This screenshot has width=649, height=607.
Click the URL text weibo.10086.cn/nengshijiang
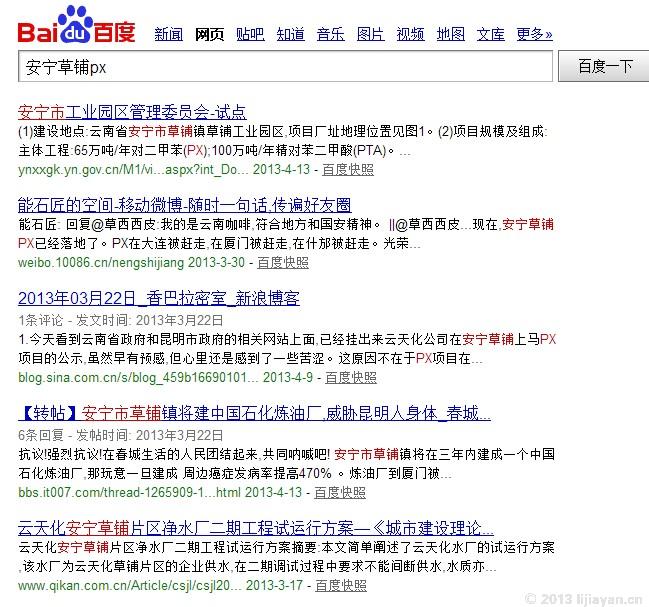pos(101,262)
